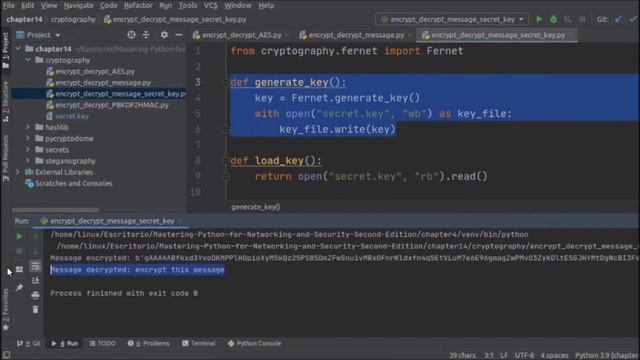The image size is (640, 360).
Task: Click chapter14 breadcrumb in navigation bar
Action: point(24,19)
